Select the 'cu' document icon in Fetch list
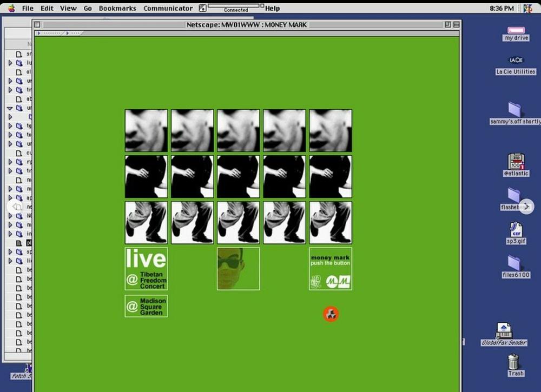Image resolution: width=541 pixels, height=392 pixels. point(19,152)
